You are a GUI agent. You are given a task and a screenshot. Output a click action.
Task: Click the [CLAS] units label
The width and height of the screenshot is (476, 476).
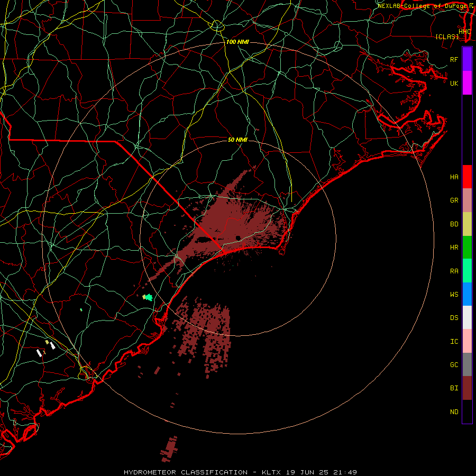[x=447, y=36]
